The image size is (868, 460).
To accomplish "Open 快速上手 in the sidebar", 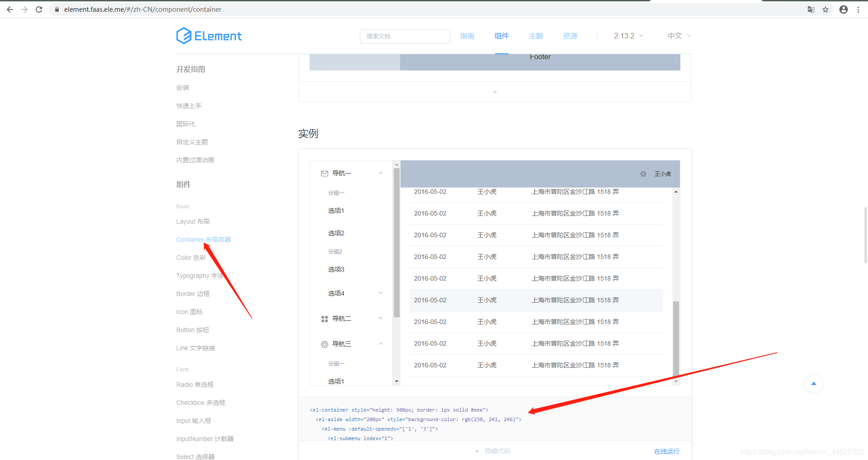I will (x=189, y=106).
